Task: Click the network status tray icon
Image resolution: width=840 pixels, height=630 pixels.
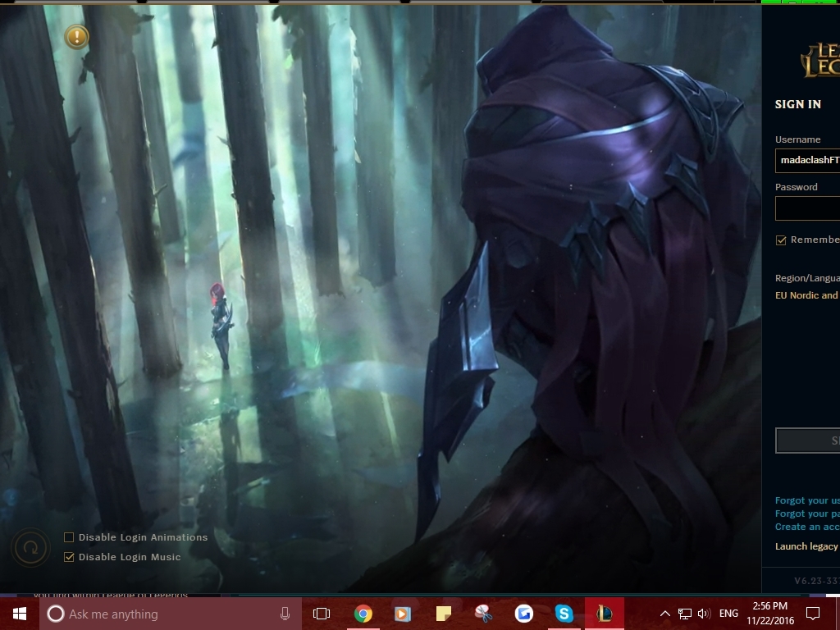Action: pos(685,614)
